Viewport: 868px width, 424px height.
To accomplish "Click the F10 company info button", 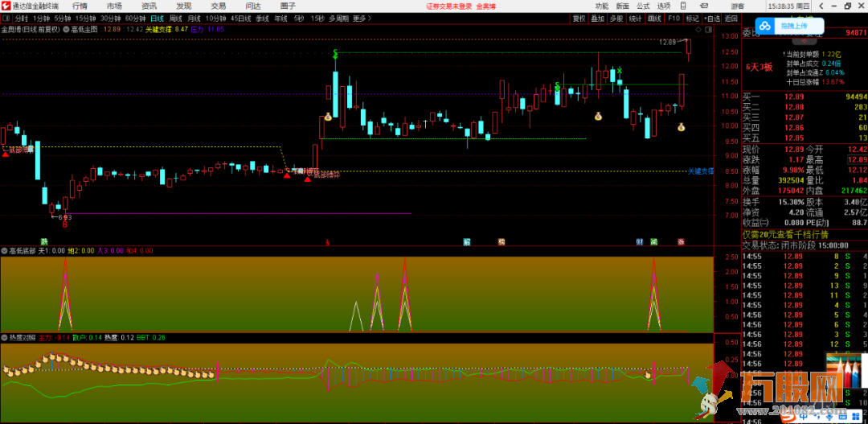I will (x=674, y=18).
